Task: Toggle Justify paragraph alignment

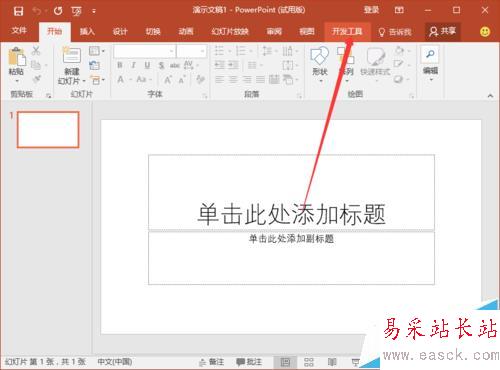Action: [260, 80]
